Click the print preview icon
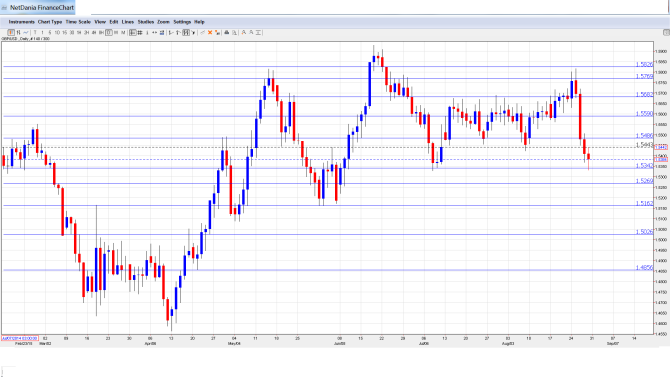The height and width of the screenshot is (377, 670). [234, 32]
